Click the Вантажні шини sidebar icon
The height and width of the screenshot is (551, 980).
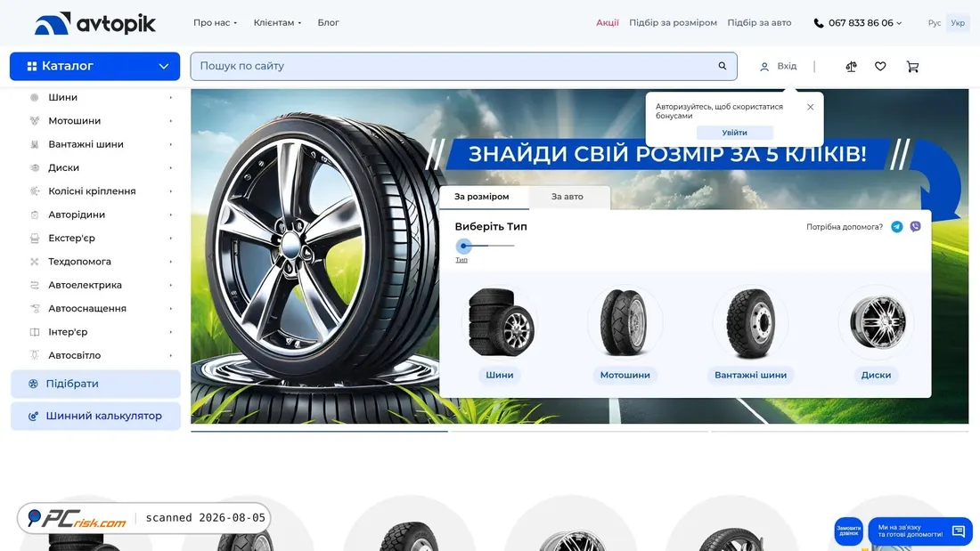35,144
